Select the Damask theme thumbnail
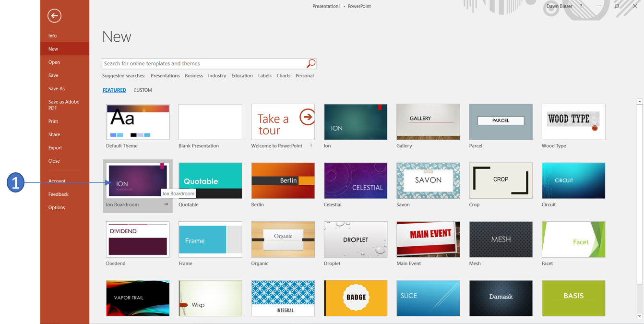Viewport: 644px width, 324px height. (x=501, y=298)
